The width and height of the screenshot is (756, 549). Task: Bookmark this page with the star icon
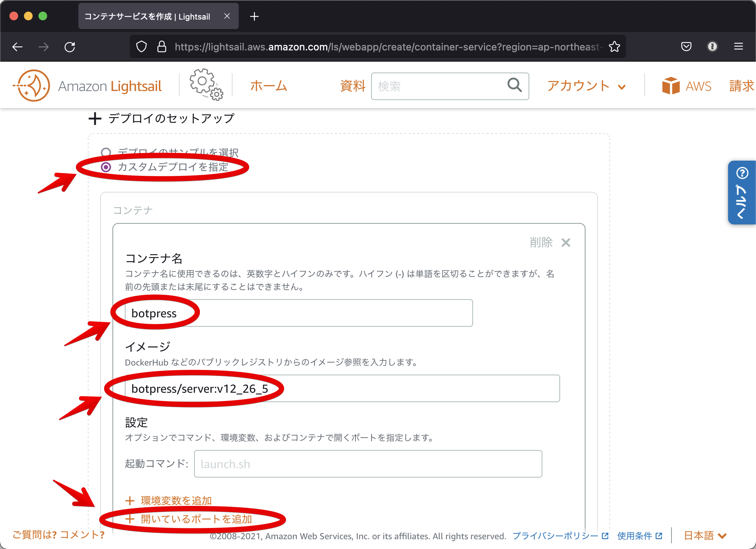pos(615,47)
